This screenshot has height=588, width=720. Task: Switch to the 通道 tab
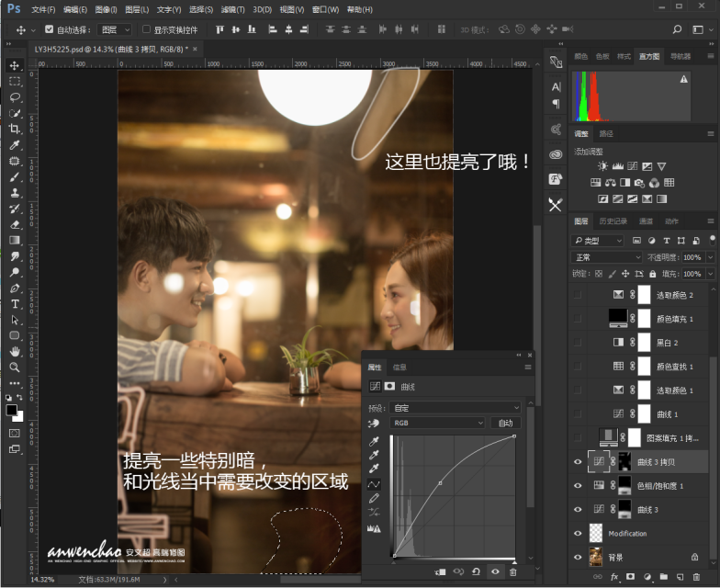(646, 221)
